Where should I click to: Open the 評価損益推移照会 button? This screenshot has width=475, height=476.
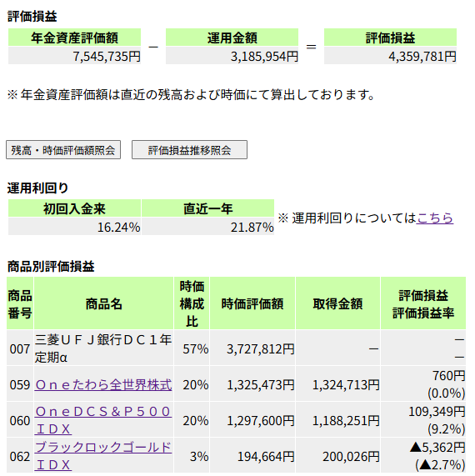point(189,150)
